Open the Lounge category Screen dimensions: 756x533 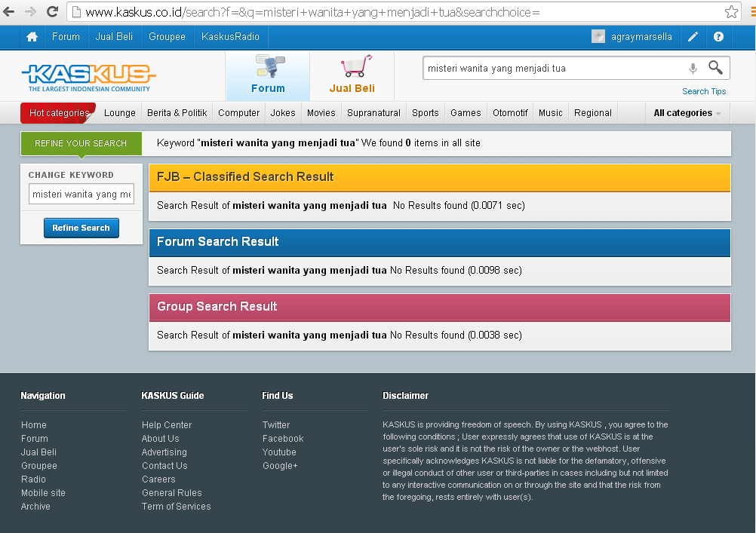tap(119, 113)
